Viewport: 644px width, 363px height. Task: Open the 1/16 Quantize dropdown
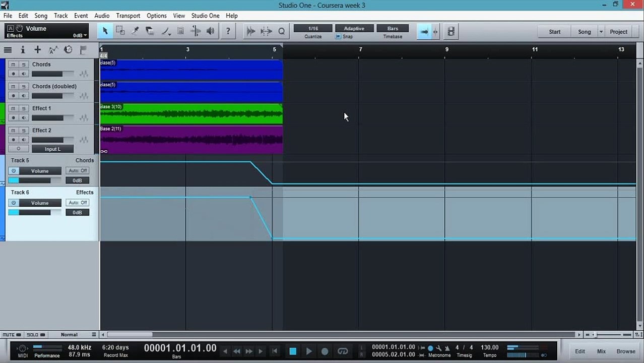pyautogui.click(x=313, y=29)
